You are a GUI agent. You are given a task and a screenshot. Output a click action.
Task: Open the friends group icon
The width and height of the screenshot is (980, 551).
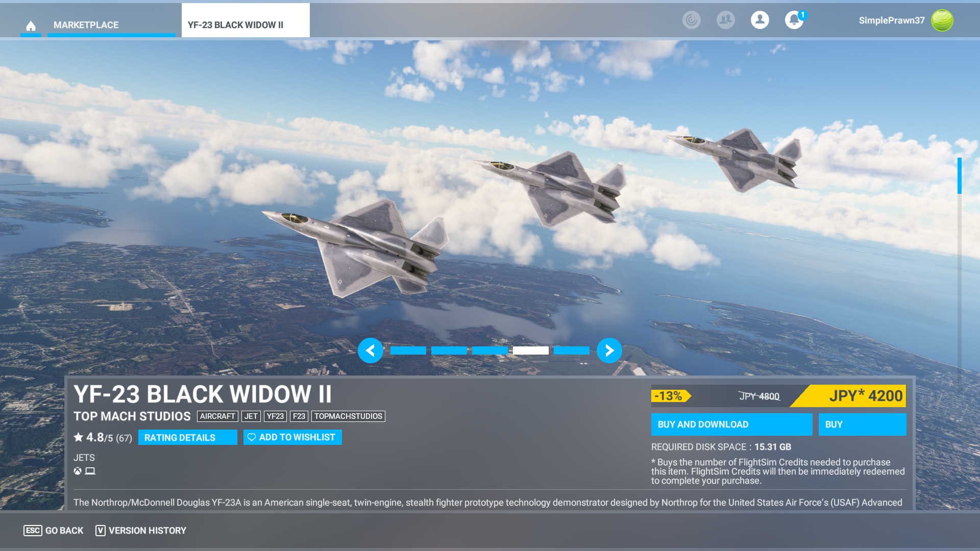(x=725, y=20)
